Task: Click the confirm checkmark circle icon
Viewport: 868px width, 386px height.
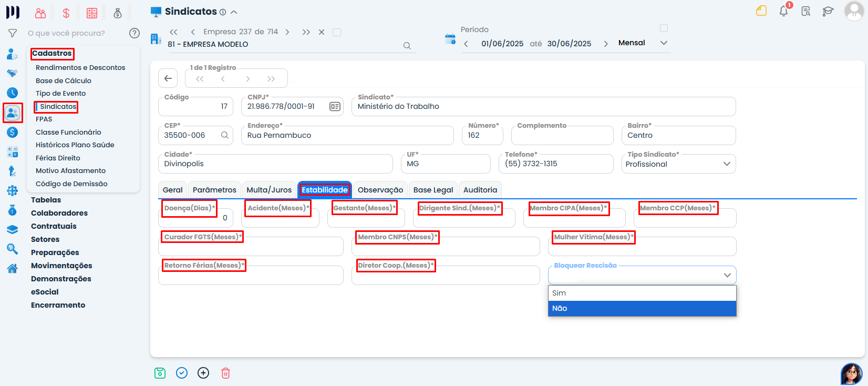Action: (x=182, y=373)
